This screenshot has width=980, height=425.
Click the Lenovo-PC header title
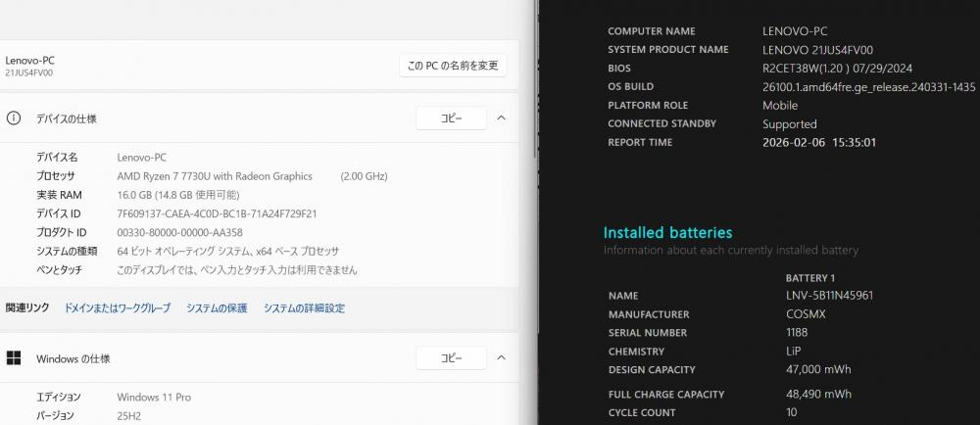coord(30,61)
